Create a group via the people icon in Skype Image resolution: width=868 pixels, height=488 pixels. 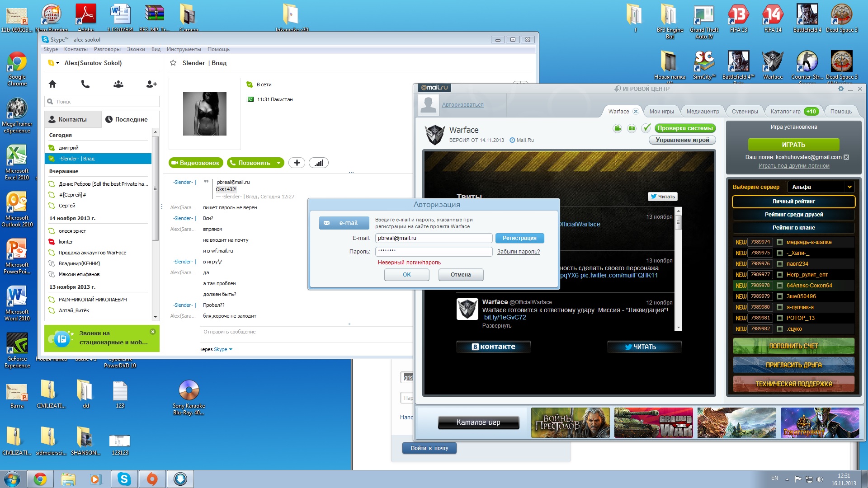[x=118, y=84]
